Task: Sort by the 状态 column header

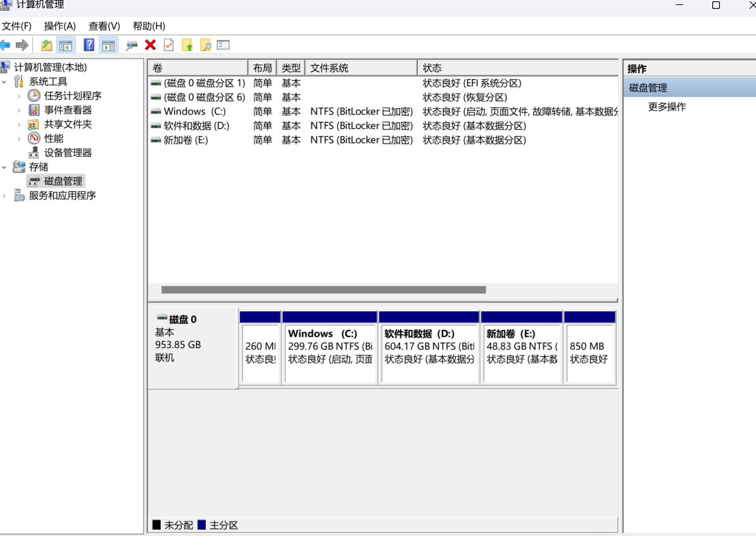Action: point(518,68)
